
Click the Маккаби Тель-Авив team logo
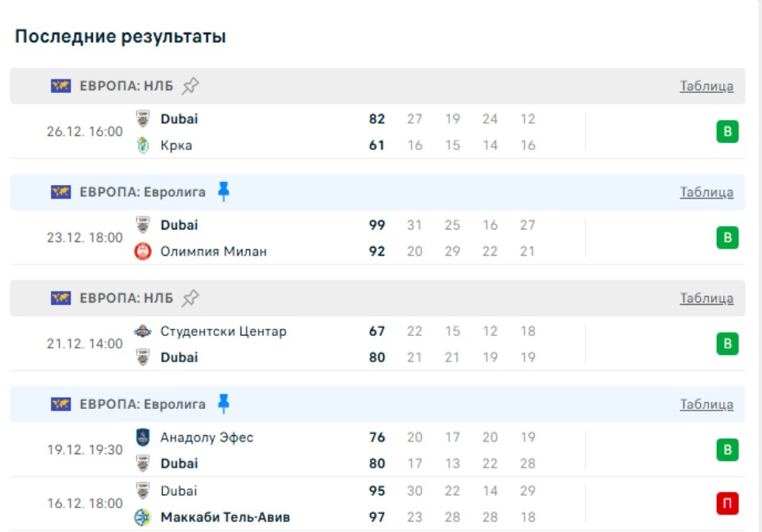point(143,517)
